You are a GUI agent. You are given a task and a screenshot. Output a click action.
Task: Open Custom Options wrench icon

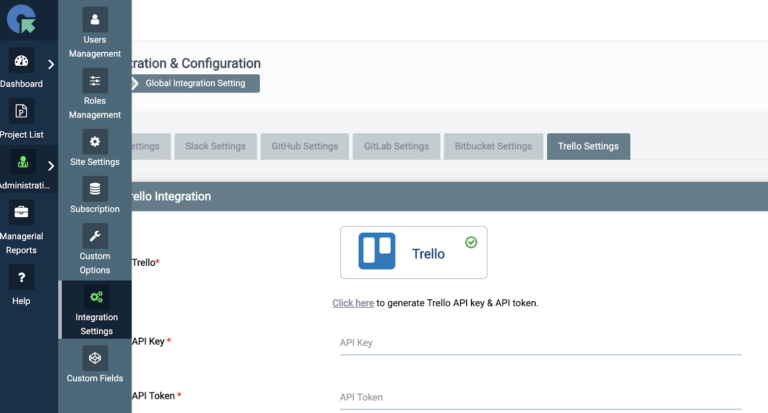[95, 236]
